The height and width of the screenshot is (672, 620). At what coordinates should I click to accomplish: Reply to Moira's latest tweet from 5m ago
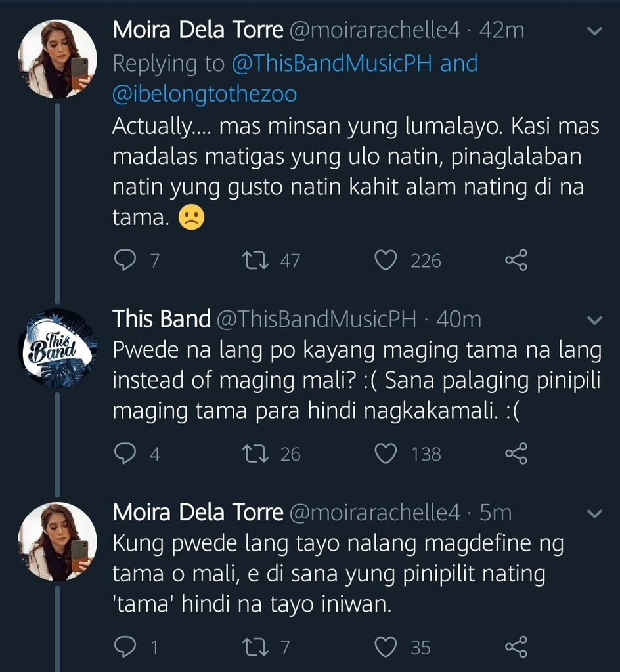coord(125,647)
